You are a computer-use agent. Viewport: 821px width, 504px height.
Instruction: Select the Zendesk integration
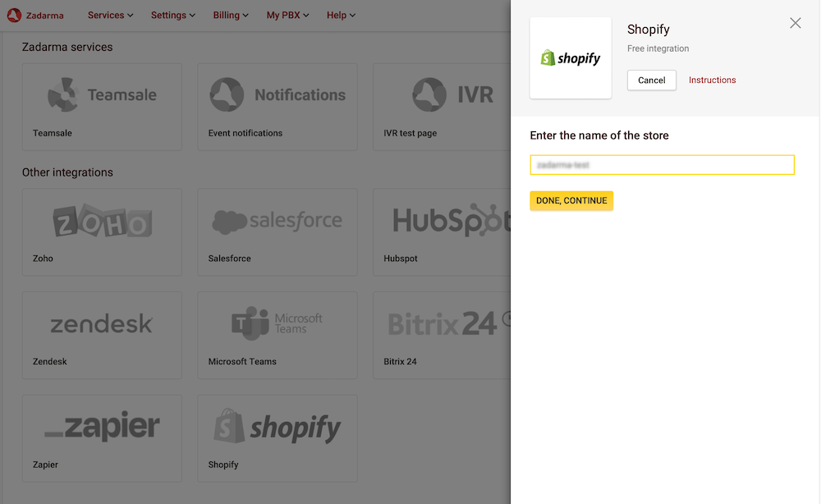(x=101, y=335)
